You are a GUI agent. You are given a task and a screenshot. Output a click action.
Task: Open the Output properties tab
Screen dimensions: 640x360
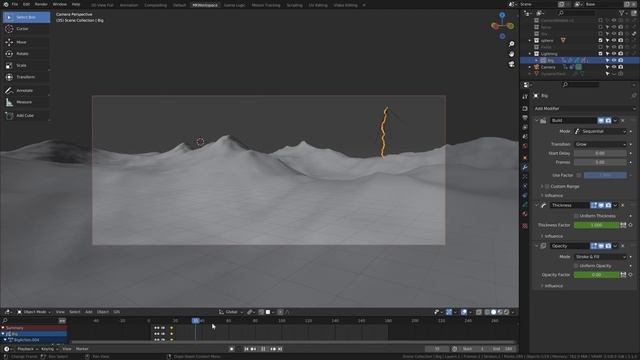tap(525, 118)
